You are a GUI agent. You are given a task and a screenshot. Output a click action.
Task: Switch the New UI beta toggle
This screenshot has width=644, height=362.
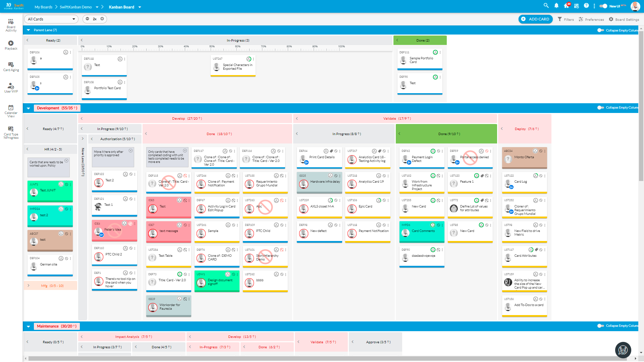coord(603,6)
